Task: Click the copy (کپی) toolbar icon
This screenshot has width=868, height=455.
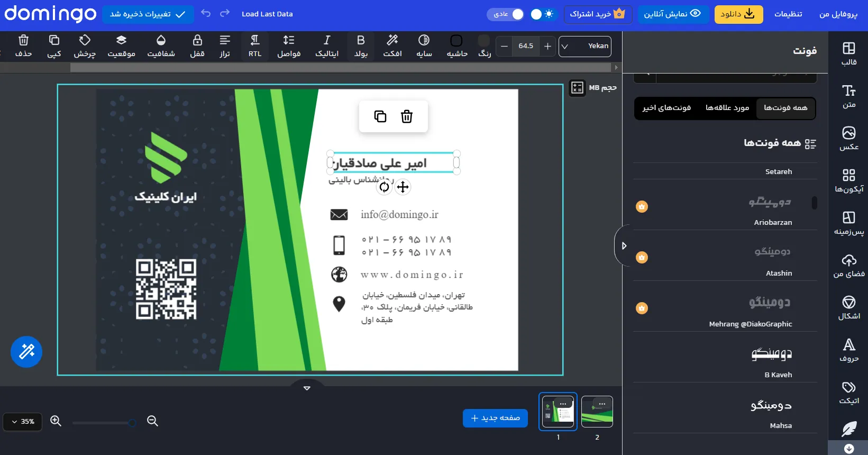Action: pyautogui.click(x=54, y=46)
